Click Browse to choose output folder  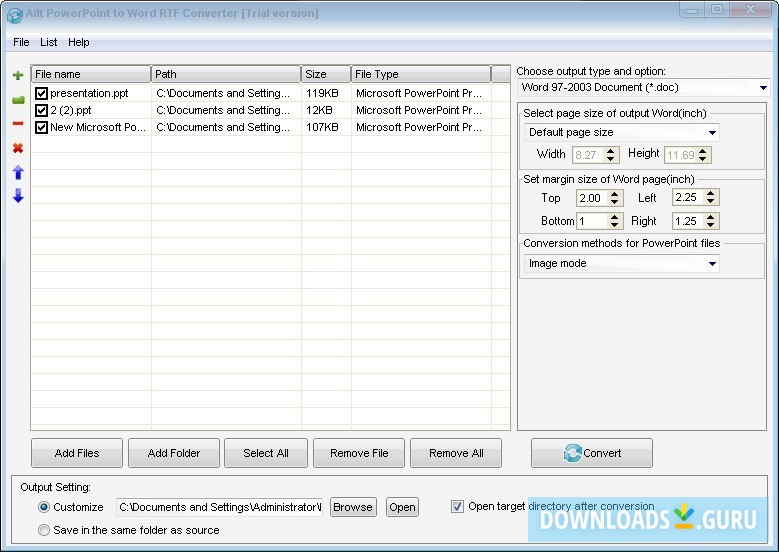pos(353,507)
